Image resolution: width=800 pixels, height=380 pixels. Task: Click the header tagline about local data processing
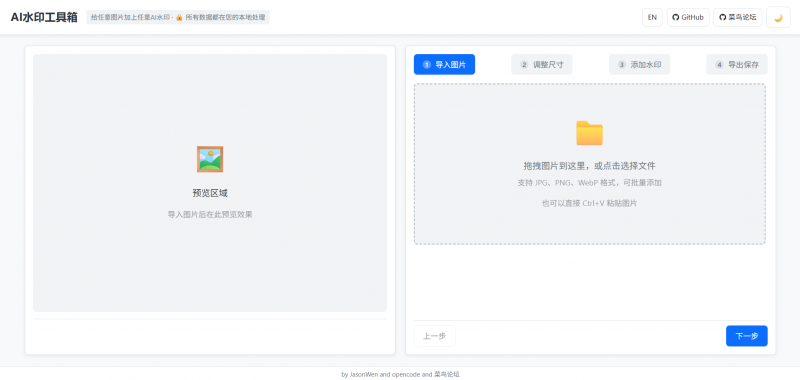point(178,17)
